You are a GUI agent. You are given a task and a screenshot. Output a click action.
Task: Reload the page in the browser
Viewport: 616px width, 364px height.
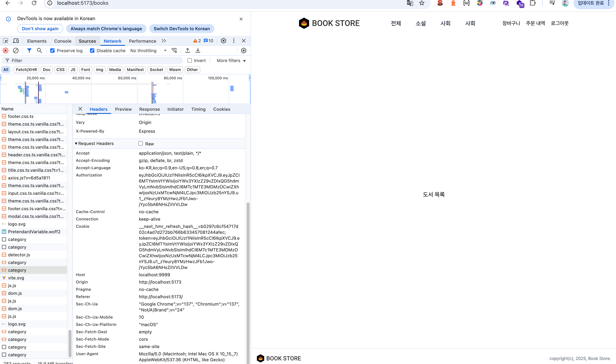pos(34,3)
